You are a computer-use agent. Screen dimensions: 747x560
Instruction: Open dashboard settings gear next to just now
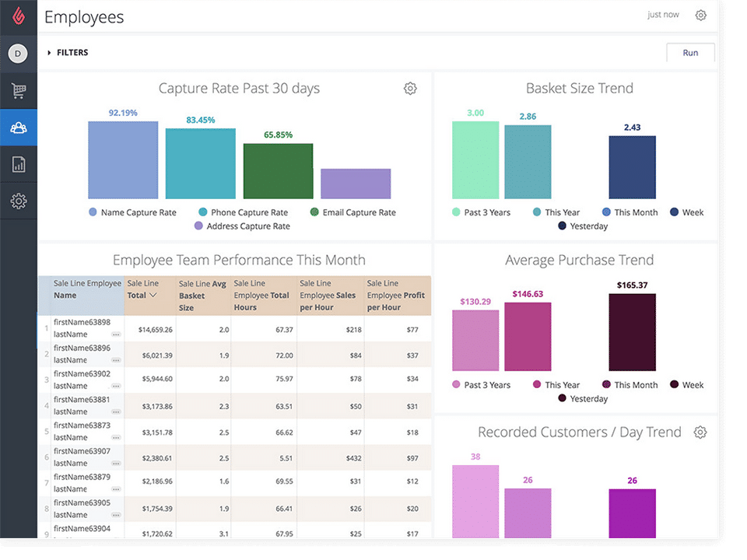pyautogui.click(x=700, y=16)
